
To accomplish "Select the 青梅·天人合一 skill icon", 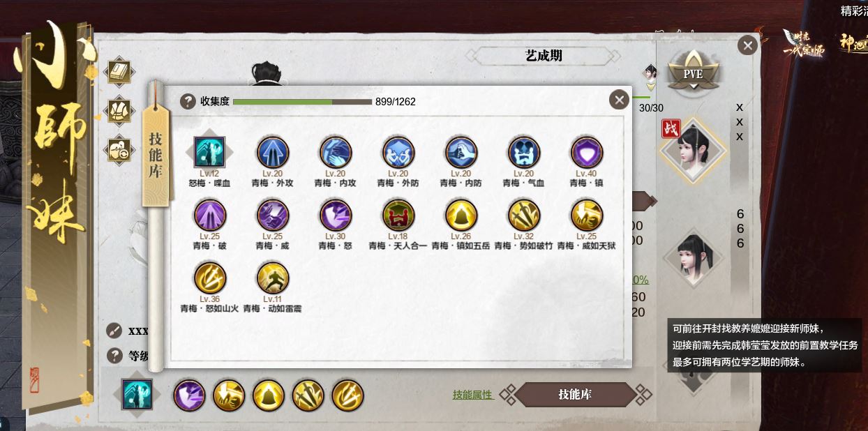I will (398, 215).
